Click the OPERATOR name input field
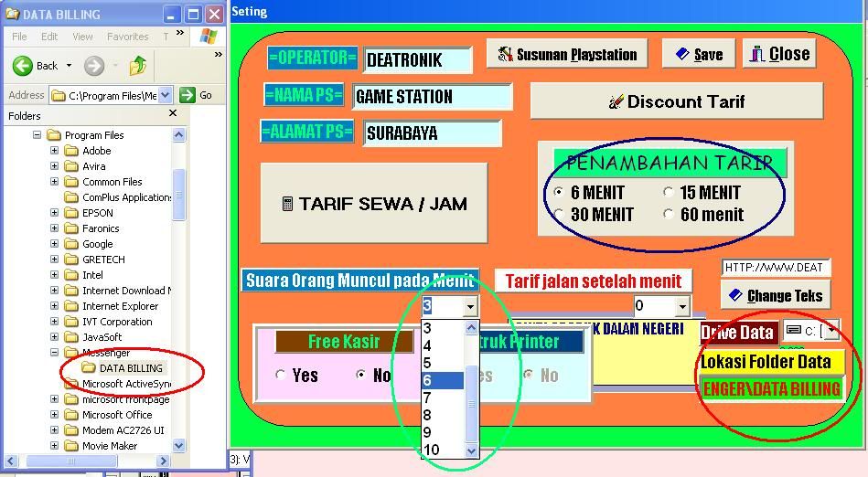The width and height of the screenshot is (868, 477). (417, 60)
